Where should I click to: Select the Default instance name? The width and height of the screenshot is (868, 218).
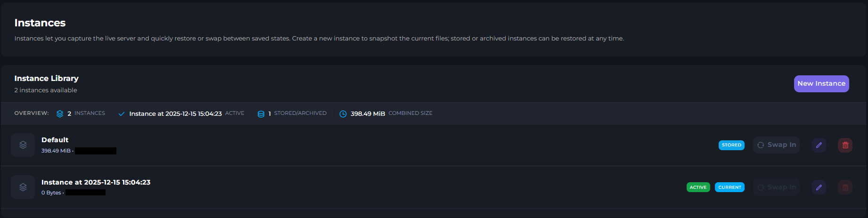point(55,140)
